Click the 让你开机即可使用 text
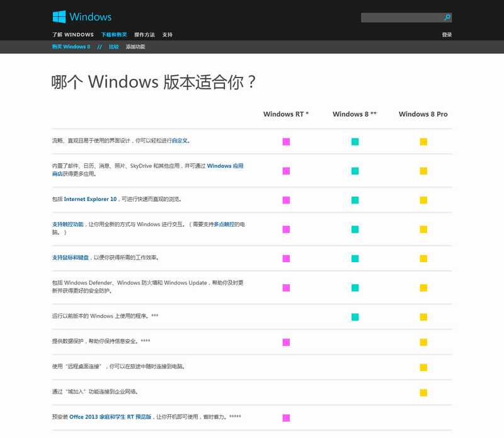Image resolution: width=504 pixels, height=438 pixels. click(177, 417)
